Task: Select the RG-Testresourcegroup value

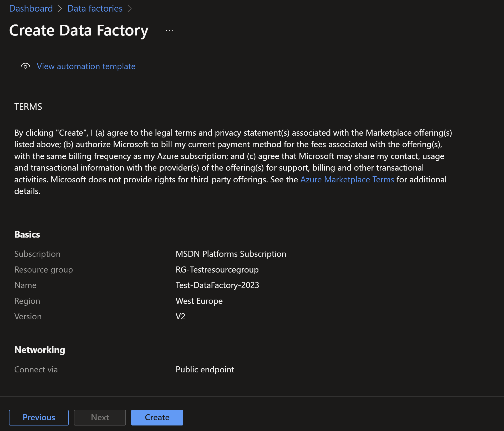Action: point(217,270)
